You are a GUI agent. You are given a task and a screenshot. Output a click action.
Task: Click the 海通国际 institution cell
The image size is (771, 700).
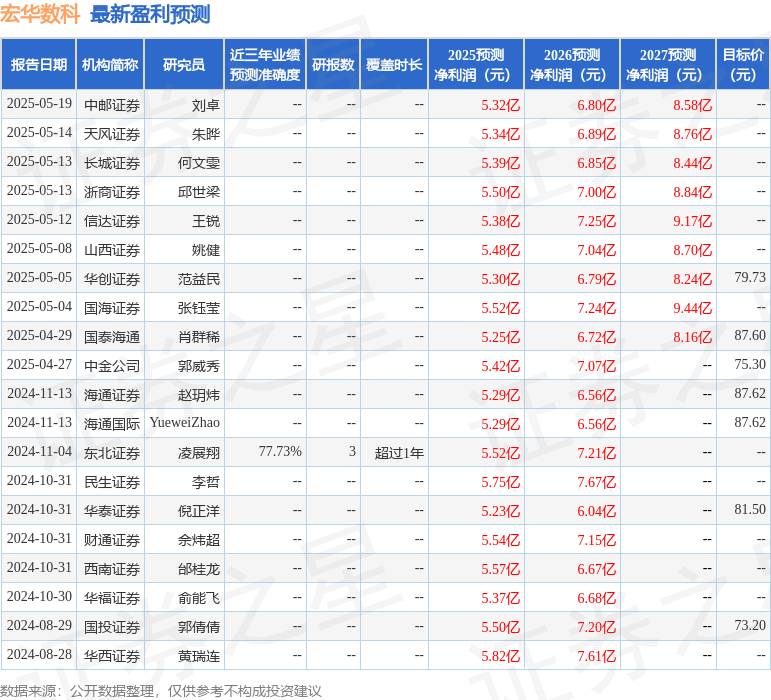coord(112,424)
